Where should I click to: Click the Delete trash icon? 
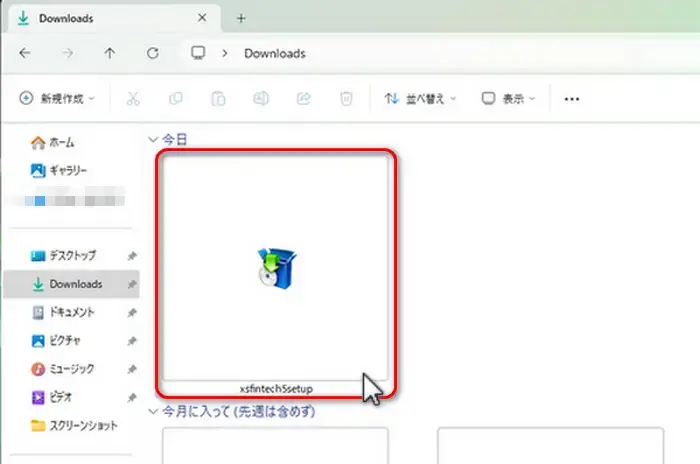point(346,98)
